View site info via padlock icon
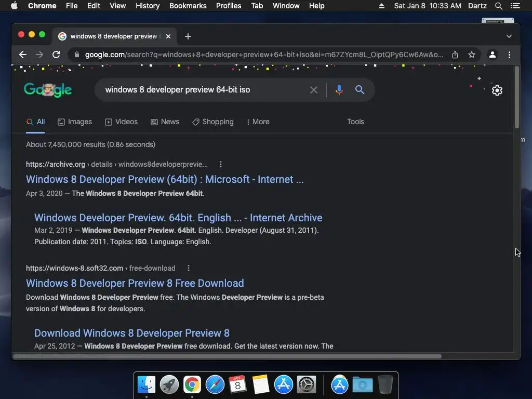532x399 pixels. tap(77, 55)
